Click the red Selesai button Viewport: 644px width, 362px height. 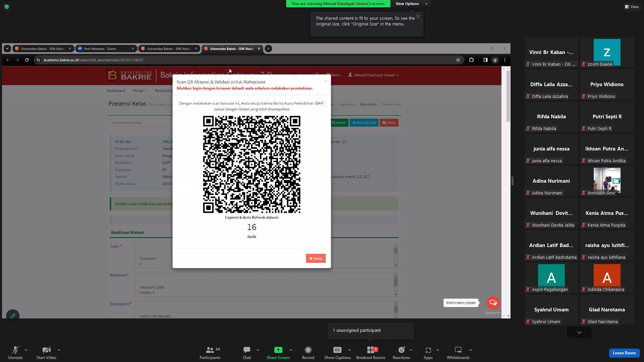[389, 123]
